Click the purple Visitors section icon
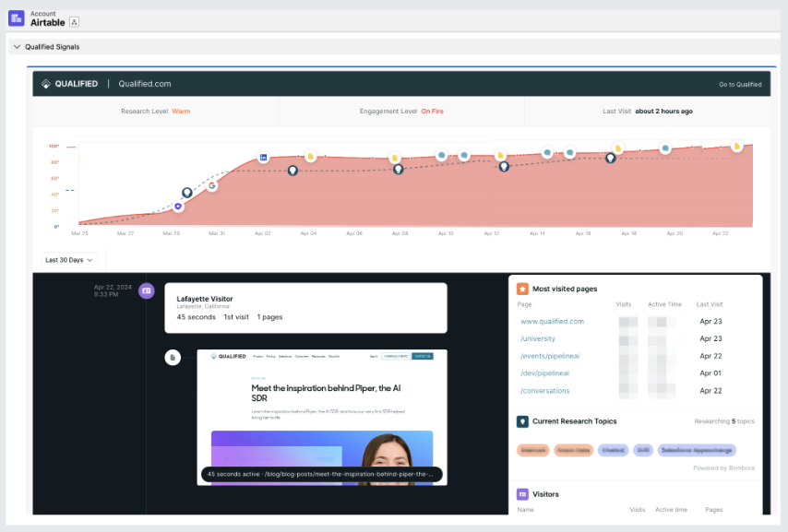This screenshot has width=788, height=532. click(522, 494)
